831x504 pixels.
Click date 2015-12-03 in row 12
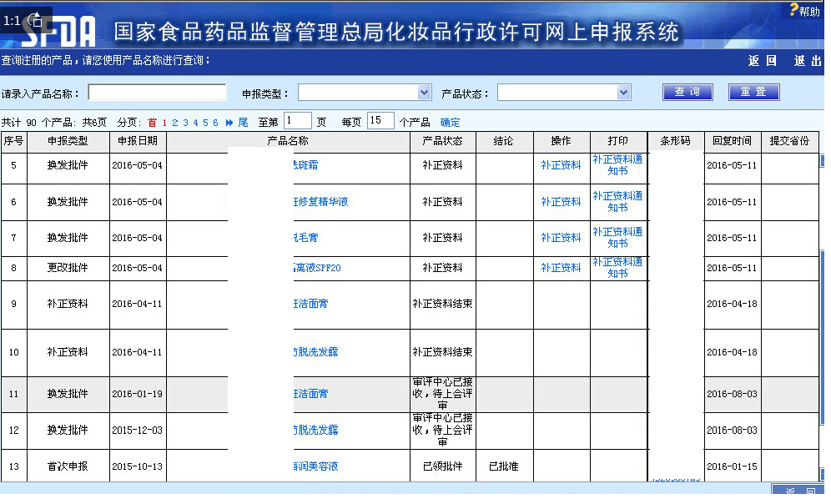(x=138, y=431)
